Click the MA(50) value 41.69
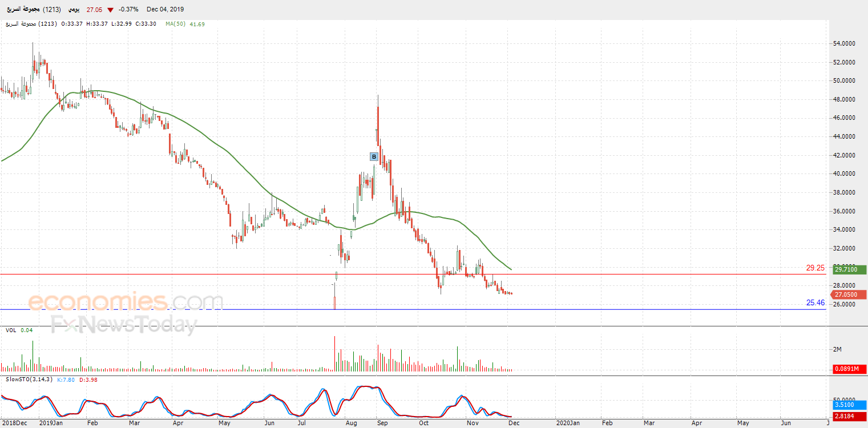Screen dimensions: 868x428 click(197, 24)
